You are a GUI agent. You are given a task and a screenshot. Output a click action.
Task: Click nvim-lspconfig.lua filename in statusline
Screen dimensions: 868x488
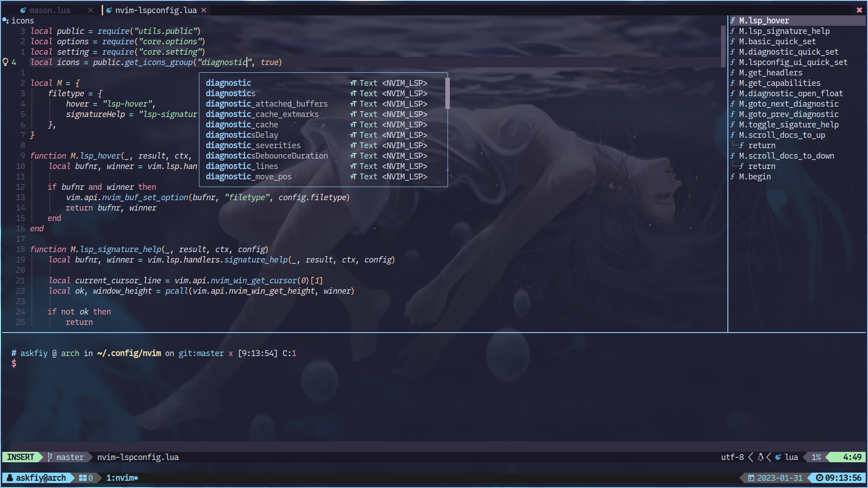coord(138,457)
